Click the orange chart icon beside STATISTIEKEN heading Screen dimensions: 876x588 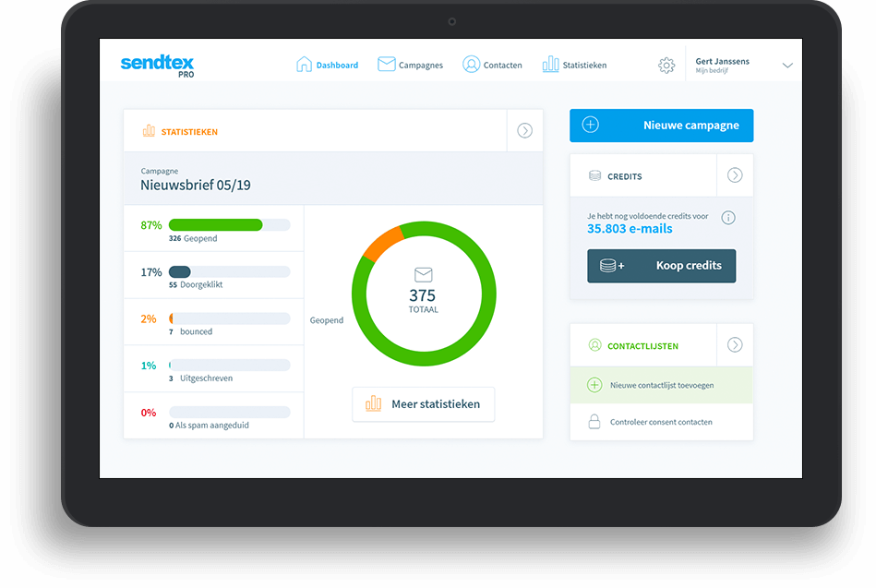[x=149, y=131]
